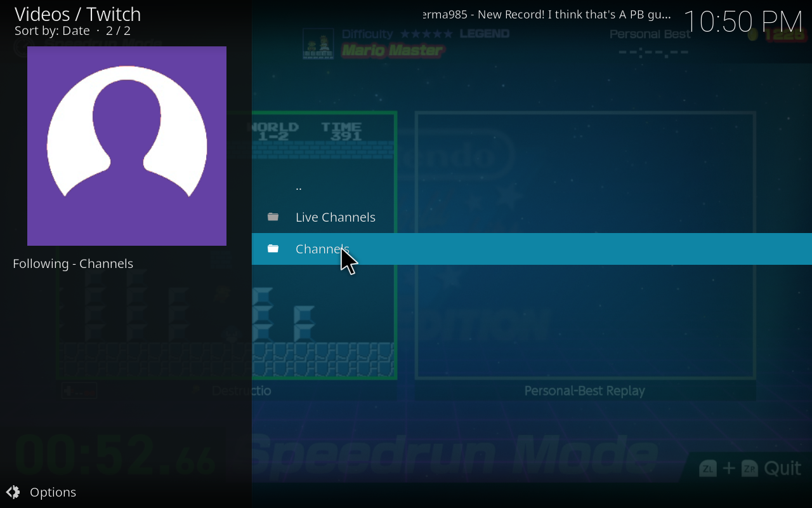Go up via the '..' parent entry
This screenshot has height=508, width=812.
(x=532, y=187)
